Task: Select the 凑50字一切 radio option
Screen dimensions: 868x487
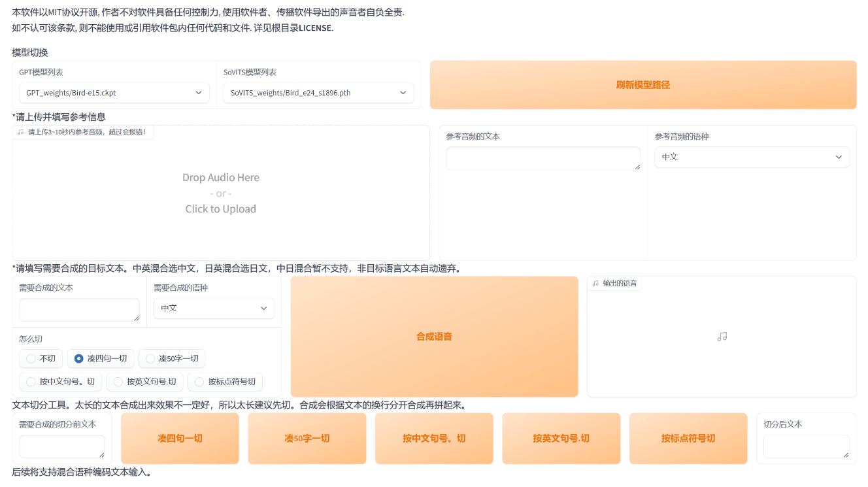Action: click(x=150, y=358)
